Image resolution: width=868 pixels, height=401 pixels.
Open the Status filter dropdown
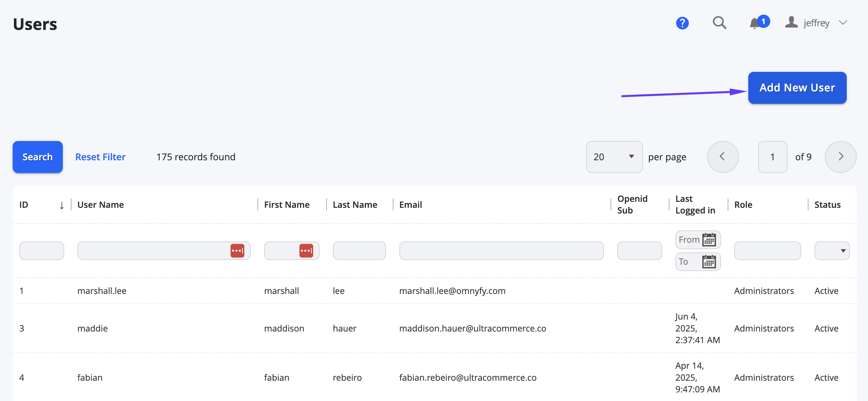(832, 250)
